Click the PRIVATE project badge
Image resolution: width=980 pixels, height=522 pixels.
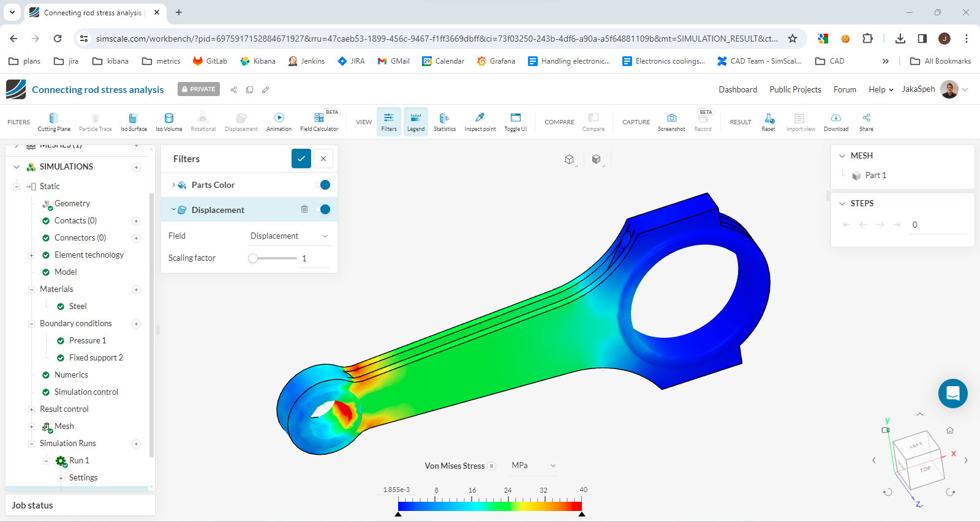point(198,89)
